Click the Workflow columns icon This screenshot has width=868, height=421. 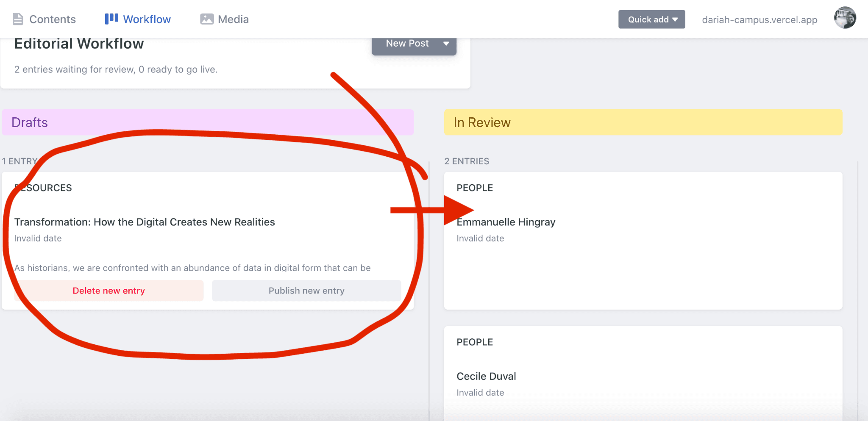tap(111, 19)
